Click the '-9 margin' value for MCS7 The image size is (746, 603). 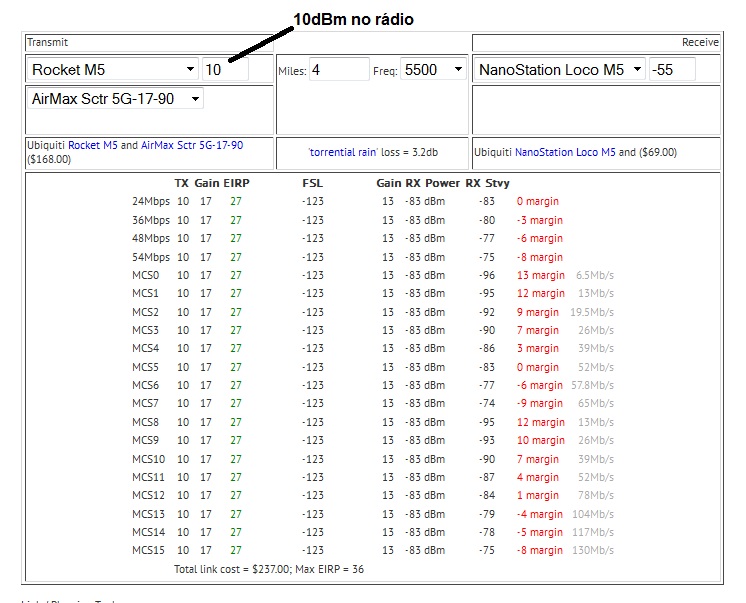(540, 404)
